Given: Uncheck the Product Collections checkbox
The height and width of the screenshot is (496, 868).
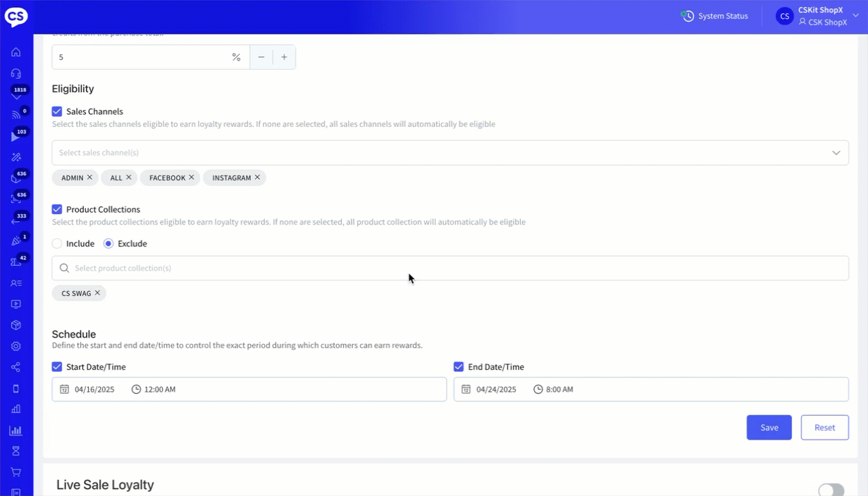Looking at the screenshot, I should [57, 209].
